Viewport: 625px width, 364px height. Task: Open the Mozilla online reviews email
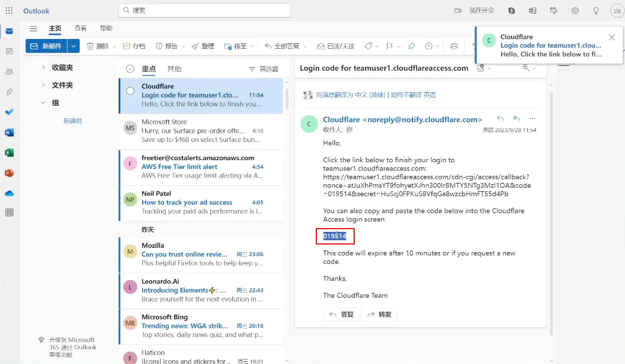pos(201,254)
